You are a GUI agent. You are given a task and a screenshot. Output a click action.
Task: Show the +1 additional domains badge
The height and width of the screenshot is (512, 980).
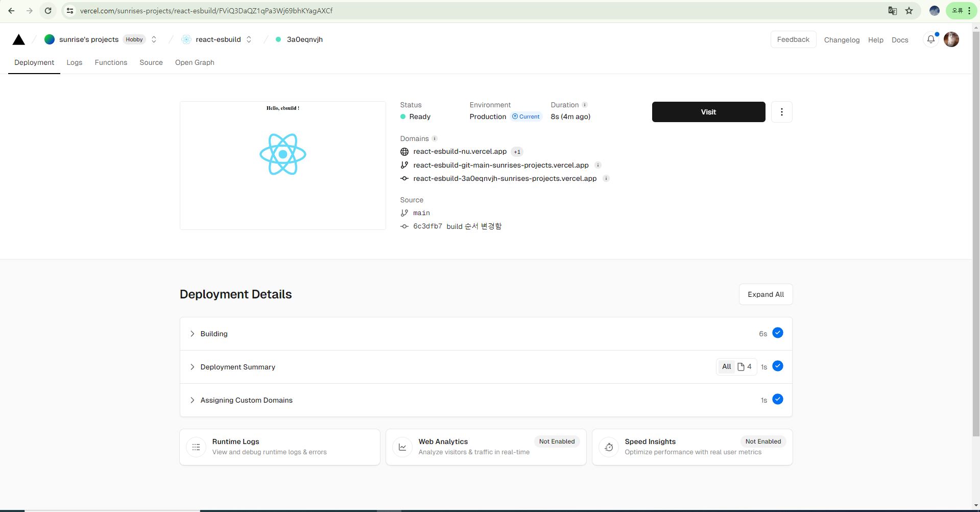517,152
